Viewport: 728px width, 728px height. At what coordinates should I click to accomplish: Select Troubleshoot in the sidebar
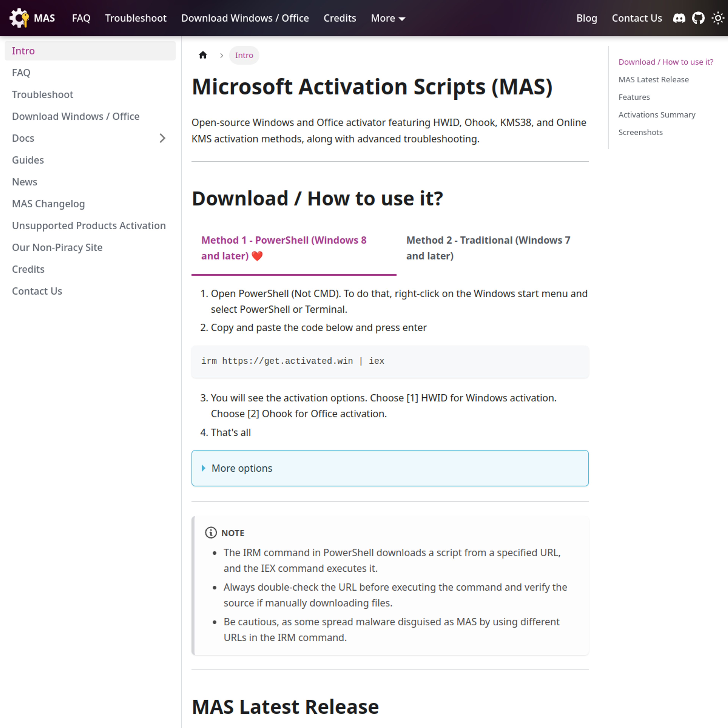90,95
